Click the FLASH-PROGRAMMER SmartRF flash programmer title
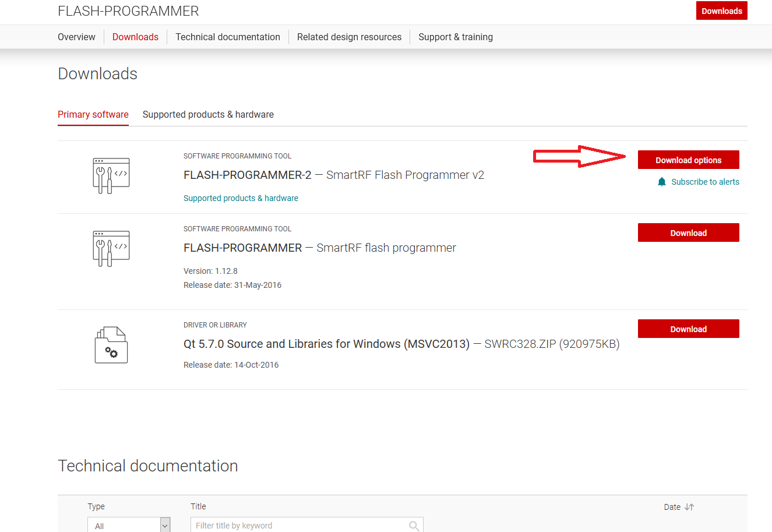The image size is (772, 532). point(320,248)
